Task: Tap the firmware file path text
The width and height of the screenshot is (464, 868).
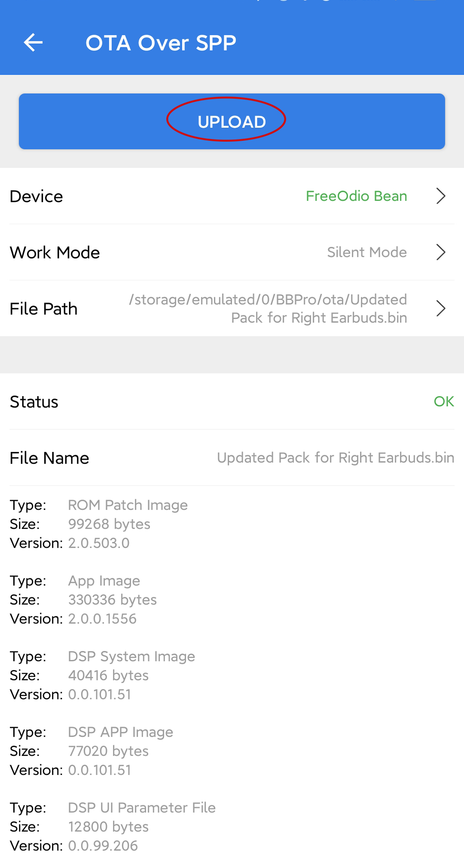Action: [x=268, y=309]
